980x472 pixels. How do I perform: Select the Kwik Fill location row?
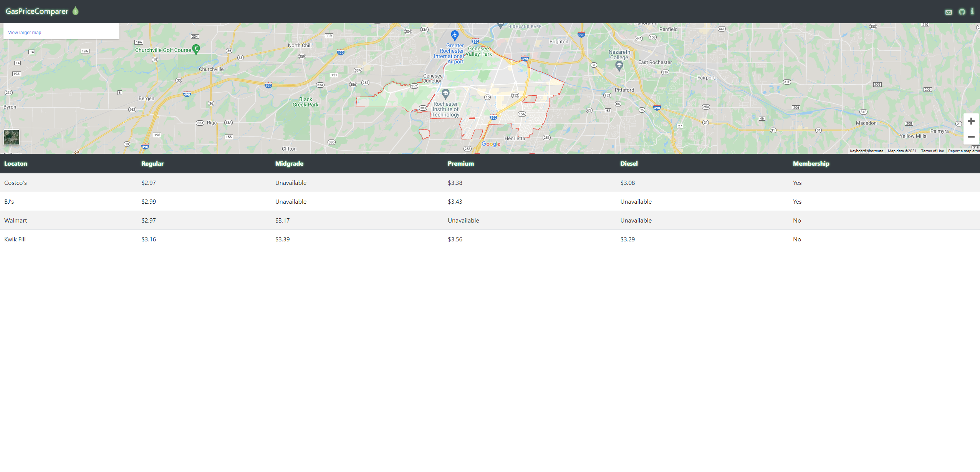(x=15, y=239)
